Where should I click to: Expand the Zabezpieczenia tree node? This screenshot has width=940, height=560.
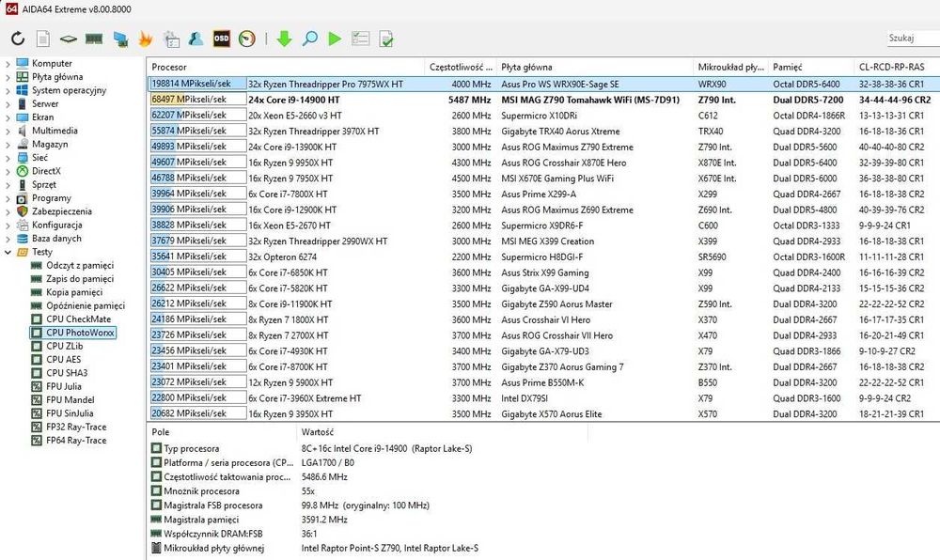pos(8,211)
